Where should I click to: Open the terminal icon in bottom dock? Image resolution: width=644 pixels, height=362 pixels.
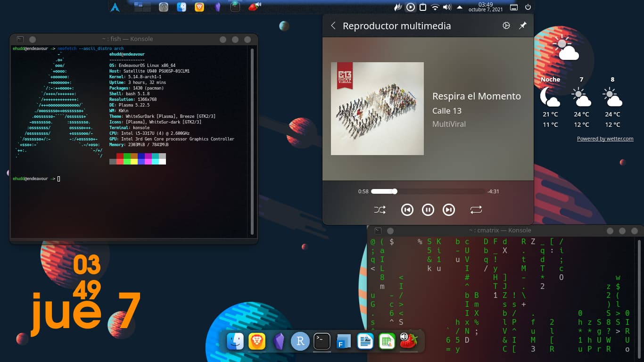[322, 341]
